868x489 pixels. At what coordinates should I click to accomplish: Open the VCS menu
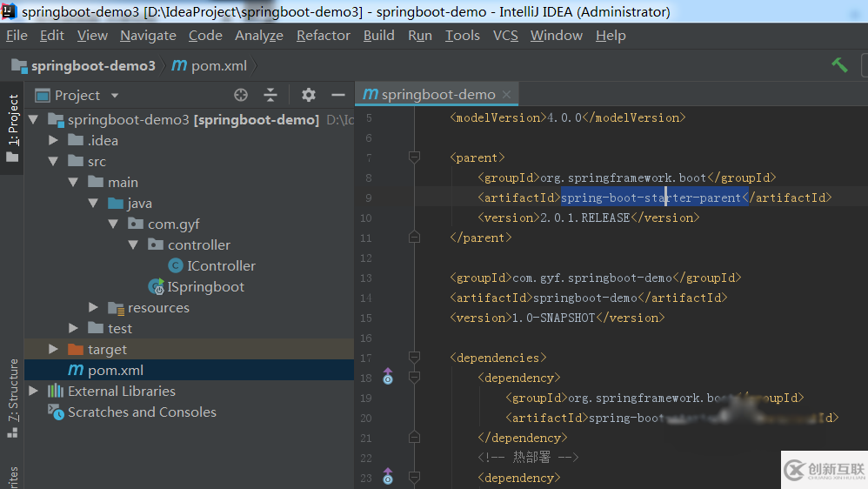point(505,36)
